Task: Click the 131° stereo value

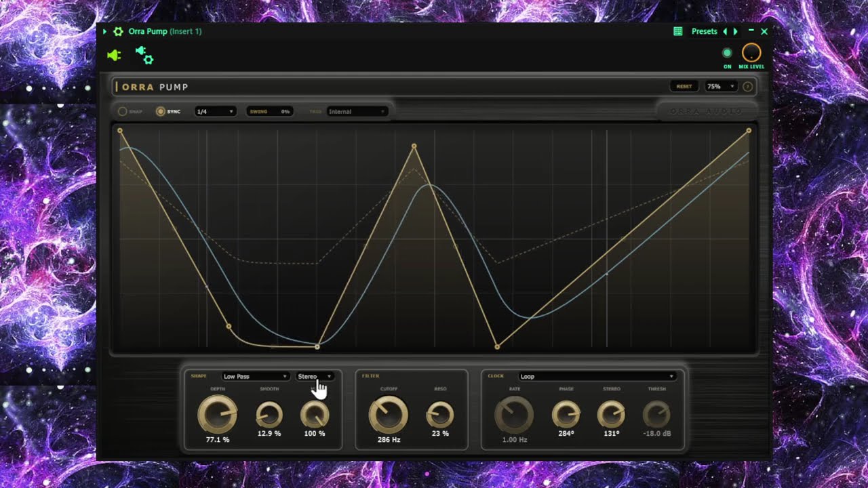Action: 611,433
